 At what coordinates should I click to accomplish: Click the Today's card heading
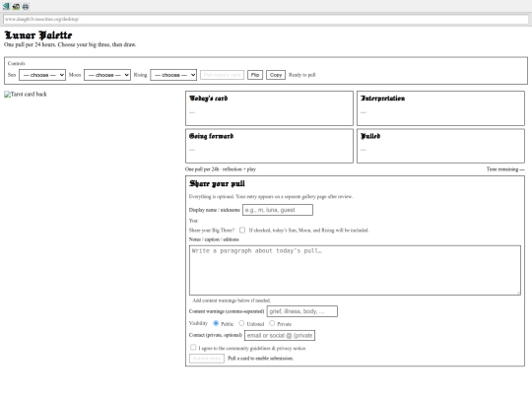tap(208, 99)
